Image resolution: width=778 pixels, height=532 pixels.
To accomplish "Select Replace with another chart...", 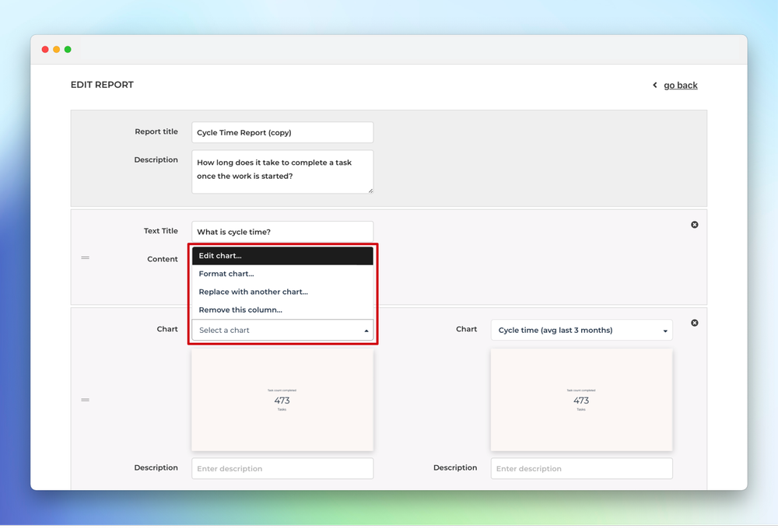I will pyautogui.click(x=282, y=292).
